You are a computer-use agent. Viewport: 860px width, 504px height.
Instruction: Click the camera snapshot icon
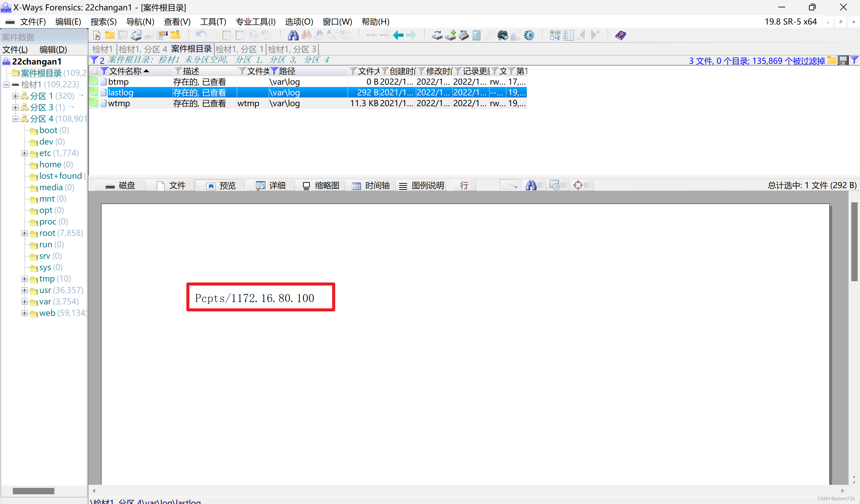tap(502, 35)
